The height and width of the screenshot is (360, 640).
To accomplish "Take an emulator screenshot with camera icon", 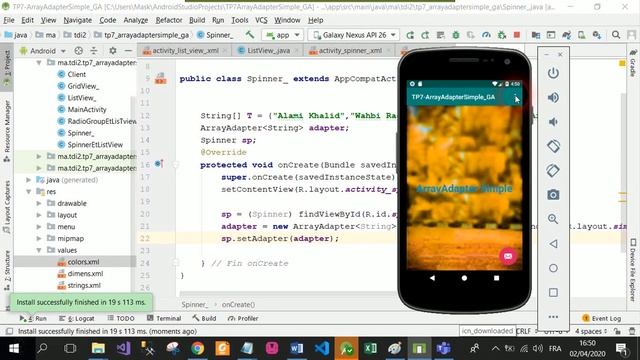I will click(553, 195).
